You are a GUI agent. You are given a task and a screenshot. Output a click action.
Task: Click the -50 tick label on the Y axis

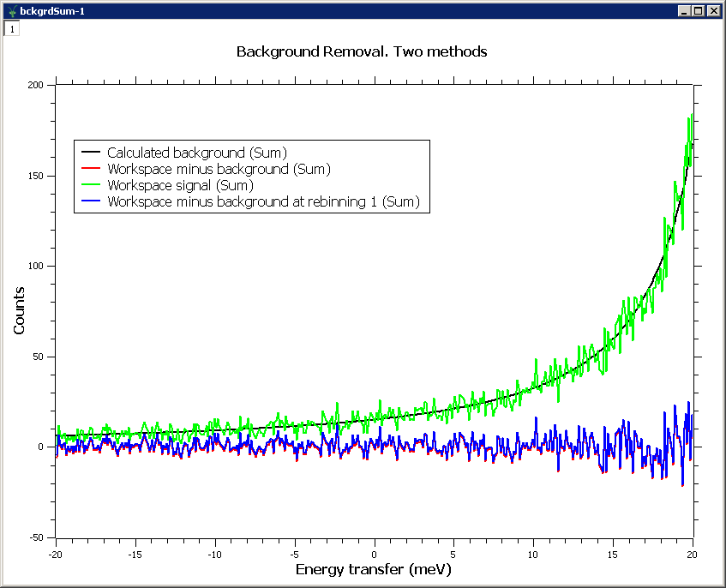[35, 537]
